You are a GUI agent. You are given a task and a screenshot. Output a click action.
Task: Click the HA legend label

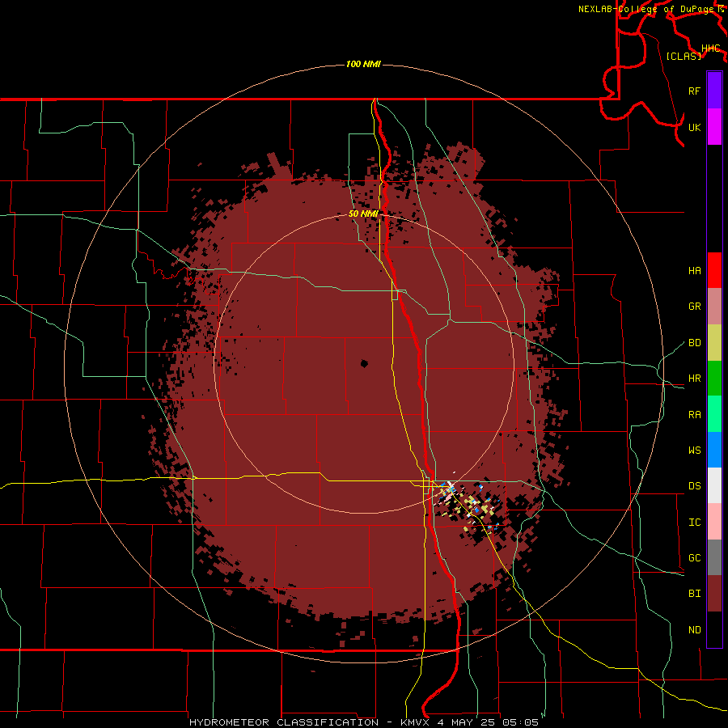(x=695, y=271)
